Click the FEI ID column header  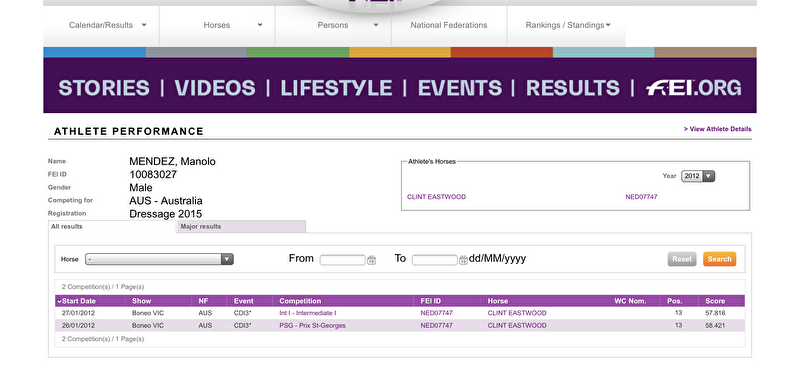[431, 301]
